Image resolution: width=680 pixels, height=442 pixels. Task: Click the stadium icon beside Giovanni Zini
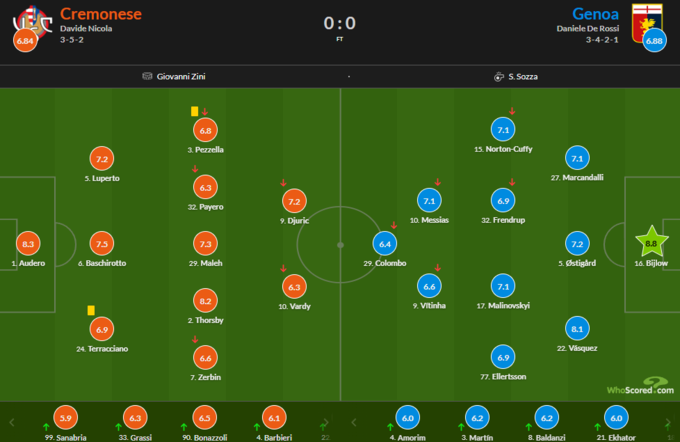(147, 76)
